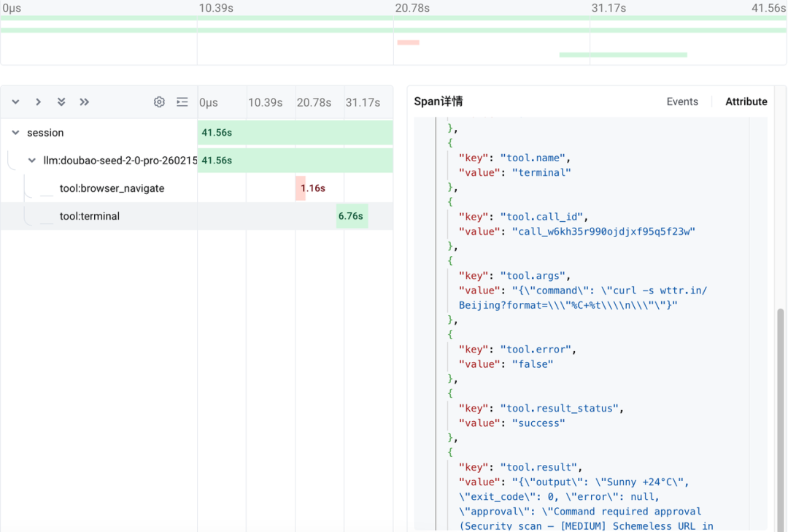The height and width of the screenshot is (532, 788).
Task: Collapse the llm:doubao-seed span node
Action: 32,161
